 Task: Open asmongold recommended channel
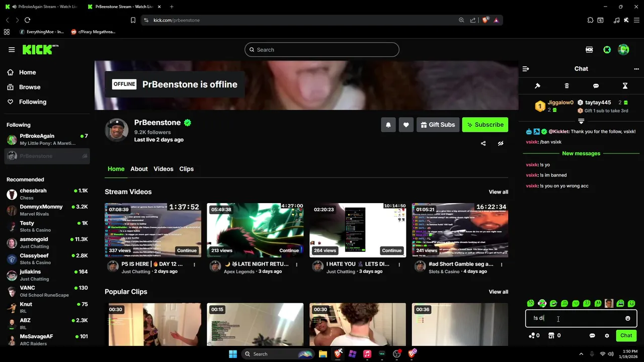coord(47,243)
